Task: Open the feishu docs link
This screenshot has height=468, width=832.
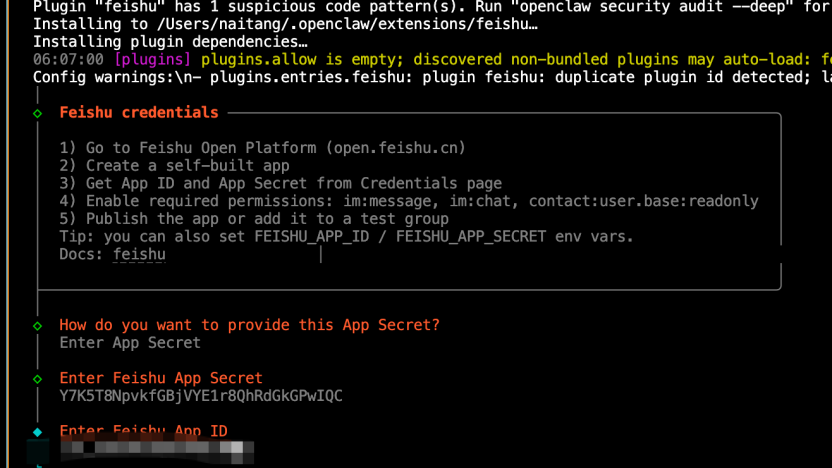Action: pyautogui.click(x=139, y=255)
